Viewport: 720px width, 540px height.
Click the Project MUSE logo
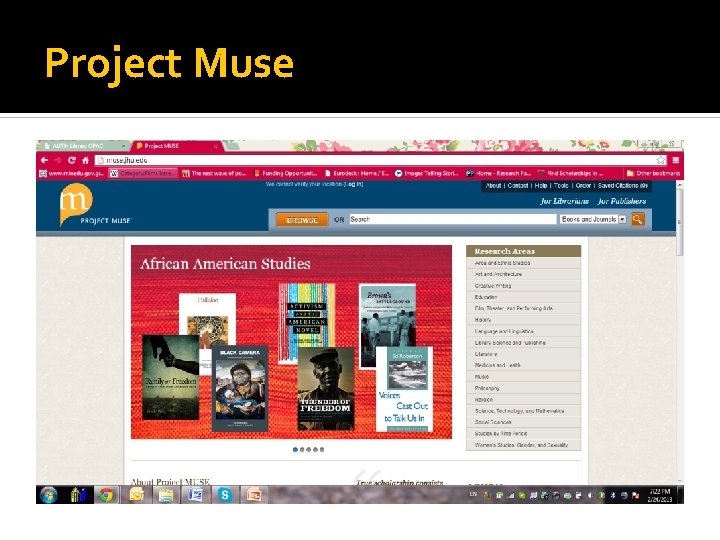tap(94, 205)
